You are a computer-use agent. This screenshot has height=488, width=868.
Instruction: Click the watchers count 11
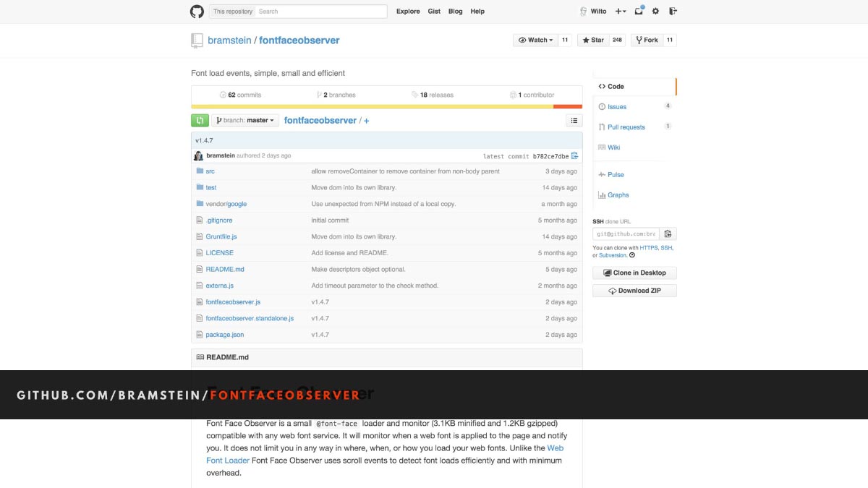click(565, 40)
